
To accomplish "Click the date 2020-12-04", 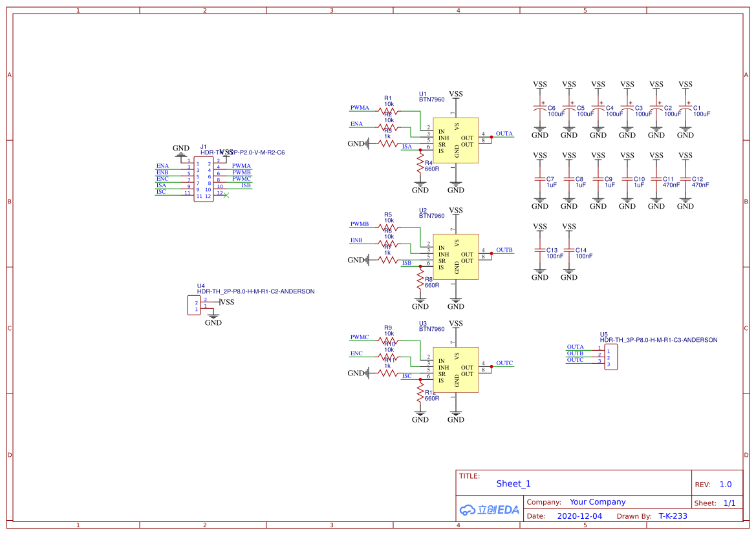I will (579, 516).
